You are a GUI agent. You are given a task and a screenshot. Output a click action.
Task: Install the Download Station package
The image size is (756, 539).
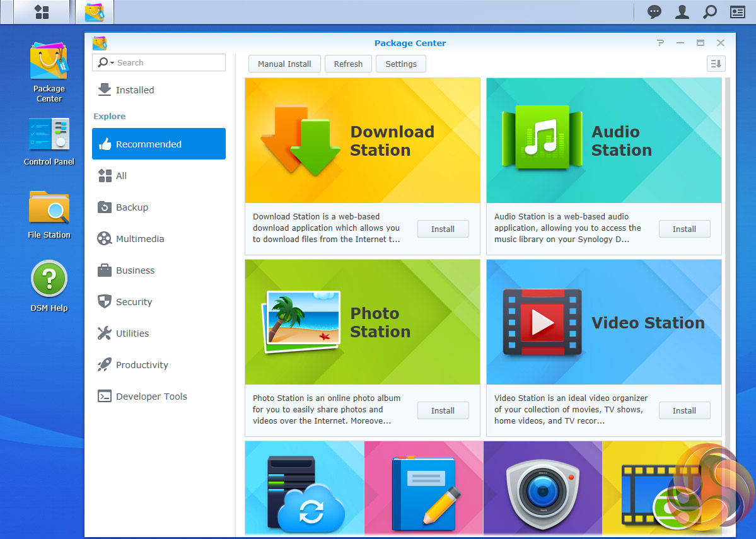point(443,229)
